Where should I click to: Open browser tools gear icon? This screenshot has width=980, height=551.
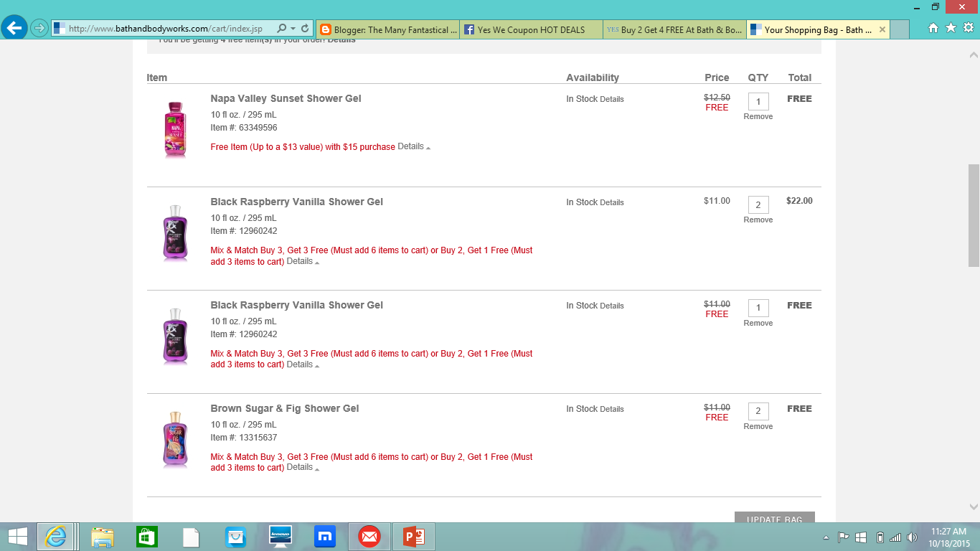pos(968,28)
